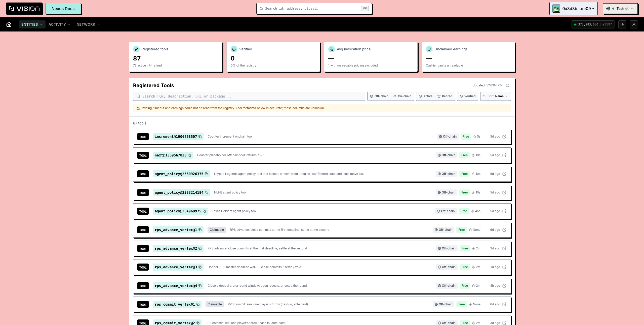Screen dimensions: 644x325
Task: Copy the rps_commit_vertex@1 name
Action: [198, 304]
